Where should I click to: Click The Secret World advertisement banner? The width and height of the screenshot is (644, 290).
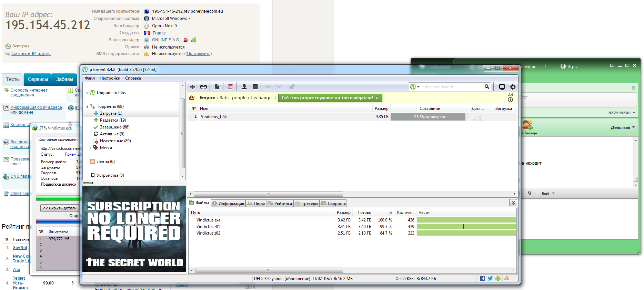click(x=134, y=229)
